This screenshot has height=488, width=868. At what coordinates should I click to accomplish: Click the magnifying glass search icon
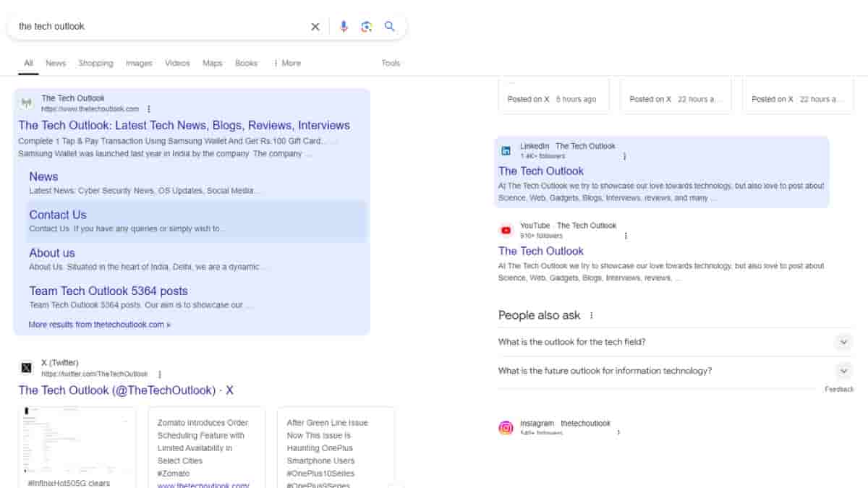point(390,27)
